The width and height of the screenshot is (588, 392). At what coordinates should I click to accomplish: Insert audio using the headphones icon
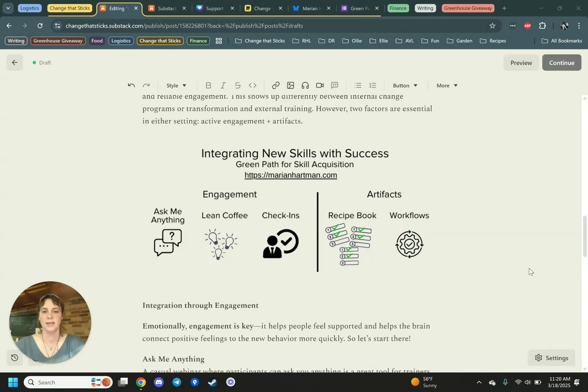tap(305, 85)
